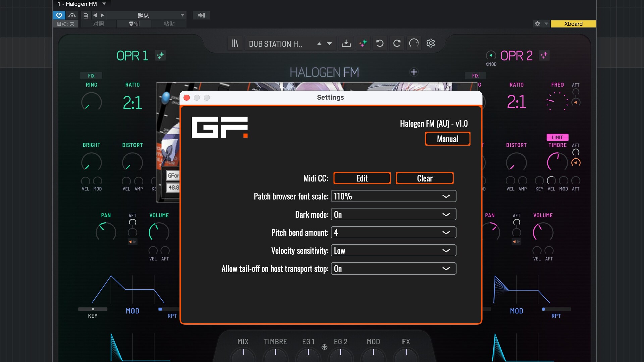Click the OPR 1 KEY slider bar

(93, 309)
